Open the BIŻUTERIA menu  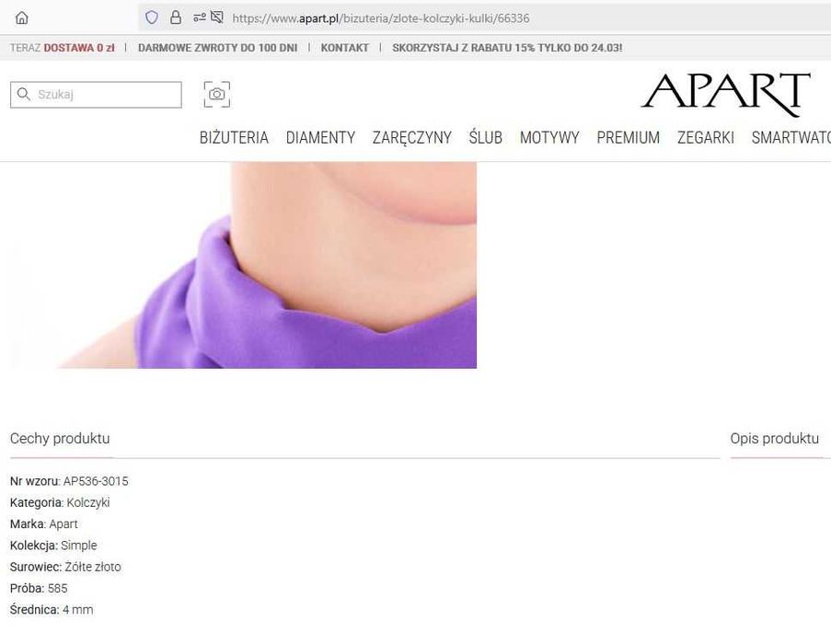[234, 138]
